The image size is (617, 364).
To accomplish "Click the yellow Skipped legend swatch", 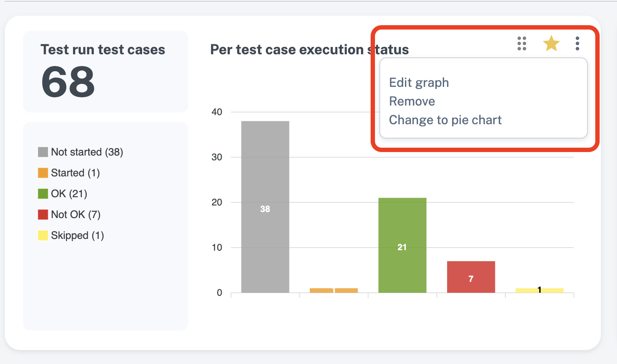I will [43, 235].
